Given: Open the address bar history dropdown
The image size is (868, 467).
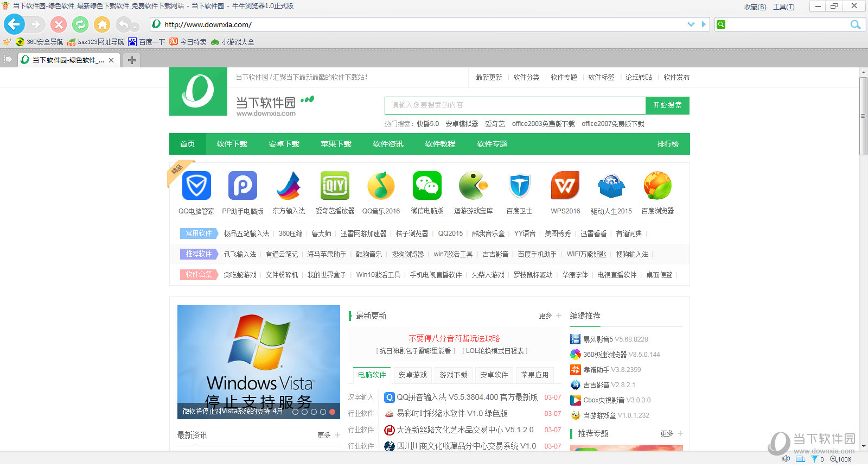Looking at the screenshot, I should pos(691,24).
